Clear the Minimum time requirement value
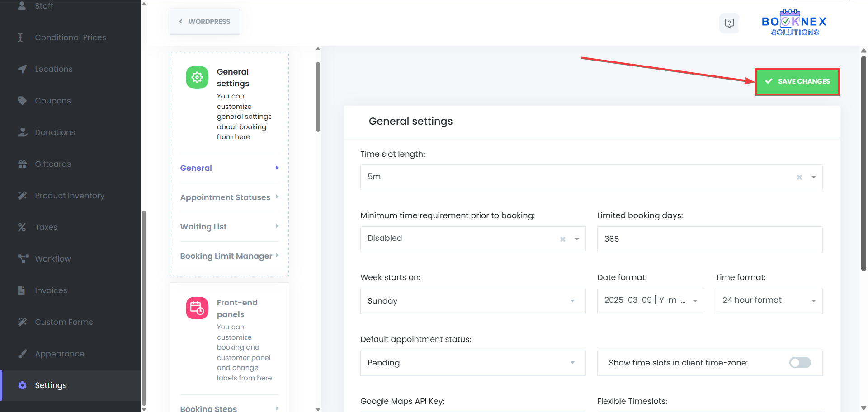The width and height of the screenshot is (868, 412). click(562, 239)
